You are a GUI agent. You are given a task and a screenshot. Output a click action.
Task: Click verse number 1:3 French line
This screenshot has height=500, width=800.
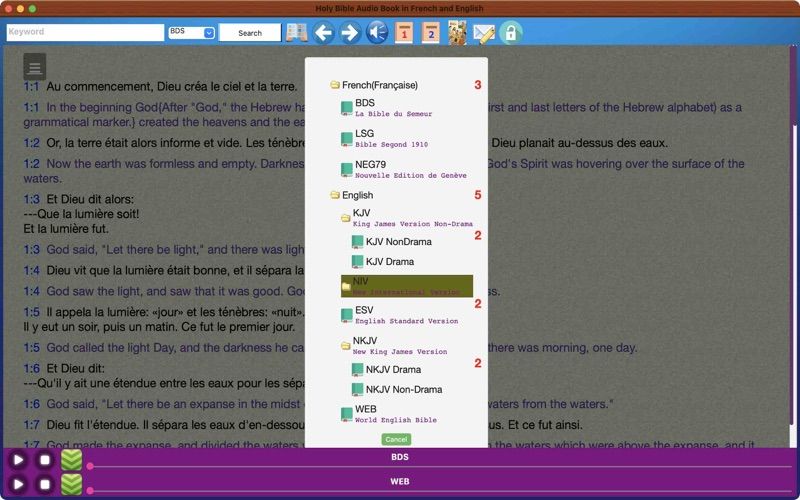click(x=32, y=199)
